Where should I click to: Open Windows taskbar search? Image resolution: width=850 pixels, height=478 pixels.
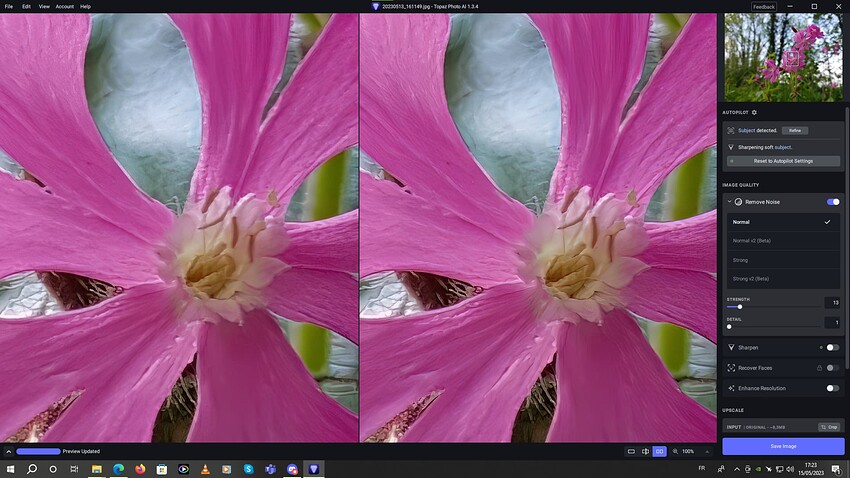point(32,469)
